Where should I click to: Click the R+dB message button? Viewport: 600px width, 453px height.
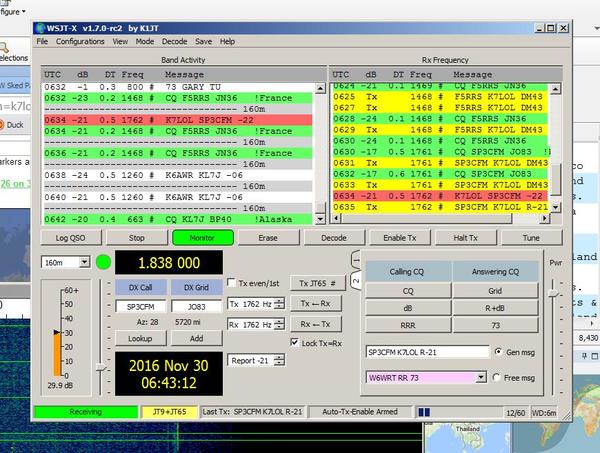click(495, 308)
